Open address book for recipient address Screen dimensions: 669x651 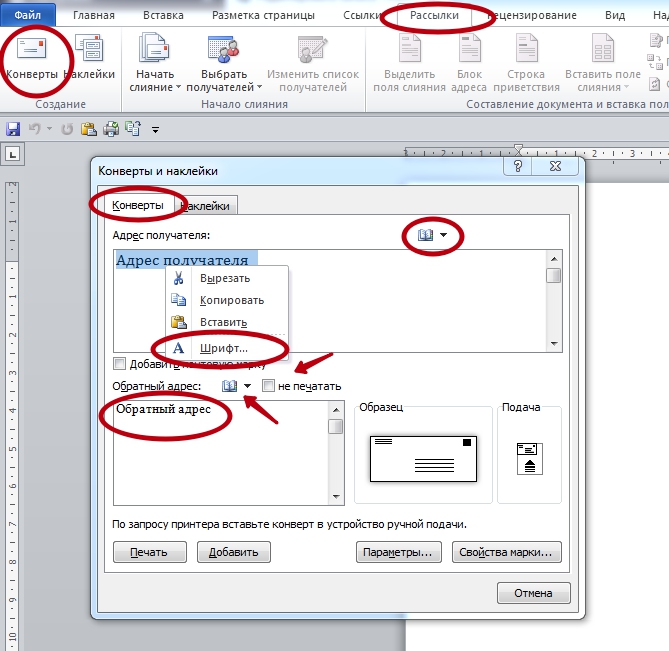(x=425, y=235)
